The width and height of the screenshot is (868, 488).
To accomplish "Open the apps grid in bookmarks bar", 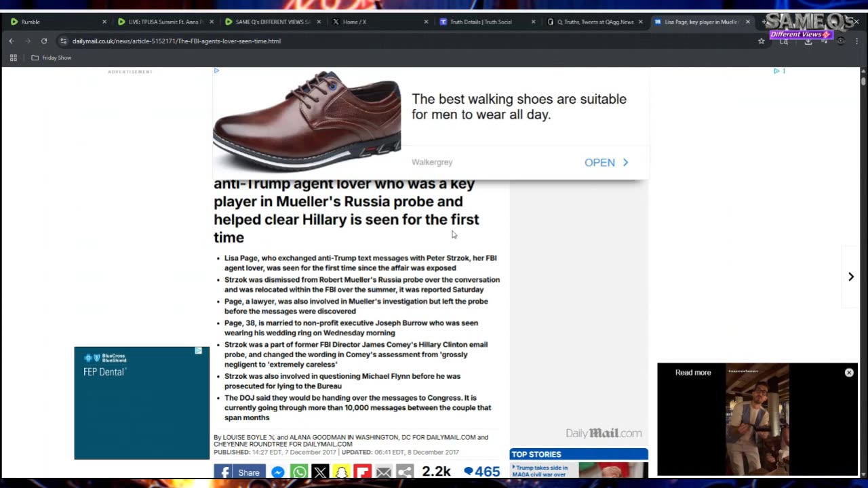I will click(x=13, y=58).
